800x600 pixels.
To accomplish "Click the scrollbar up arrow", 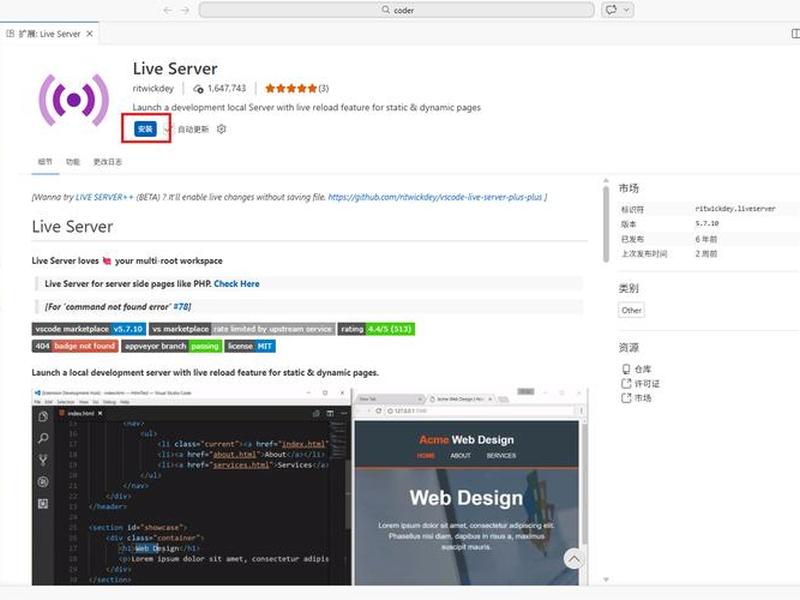I will (606, 181).
